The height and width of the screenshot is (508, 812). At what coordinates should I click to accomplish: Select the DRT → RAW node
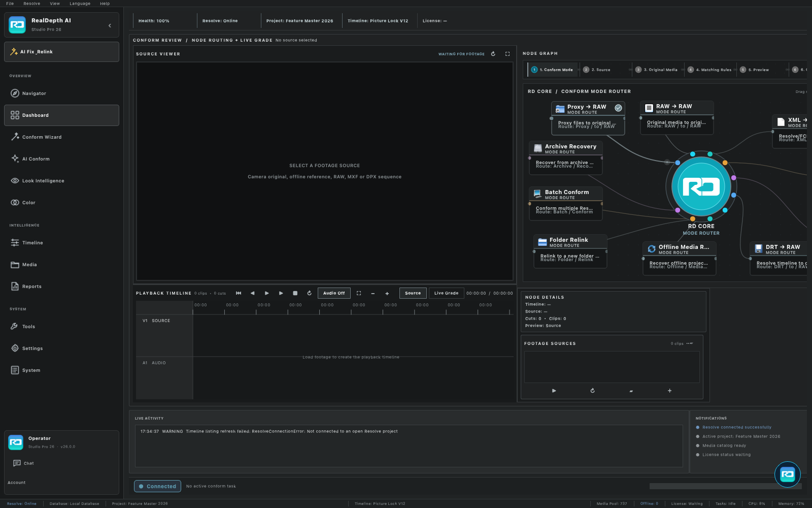coord(779,259)
